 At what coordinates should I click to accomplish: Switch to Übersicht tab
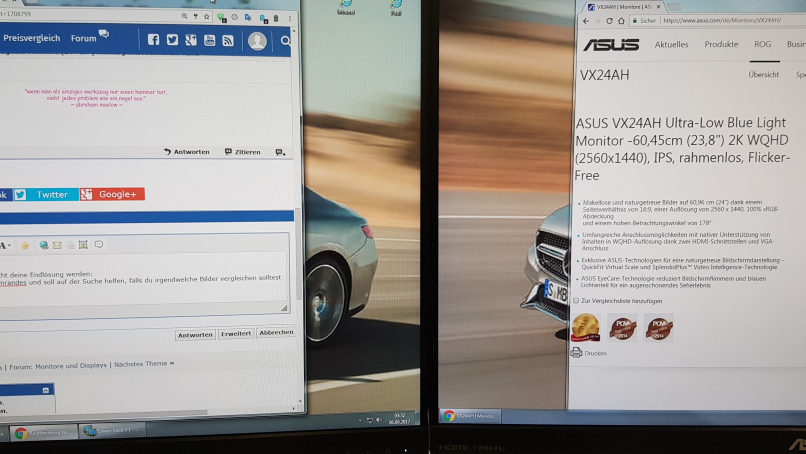click(x=764, y=75)
